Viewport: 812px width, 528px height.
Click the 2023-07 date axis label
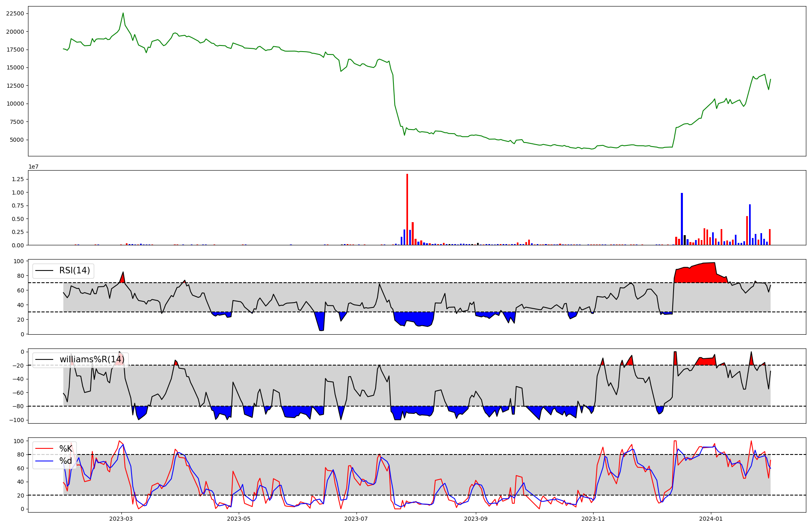356,519
